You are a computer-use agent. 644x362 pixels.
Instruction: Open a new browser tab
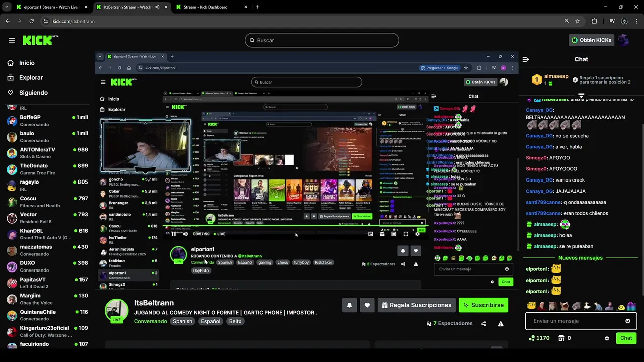click(x=258, y=7)
